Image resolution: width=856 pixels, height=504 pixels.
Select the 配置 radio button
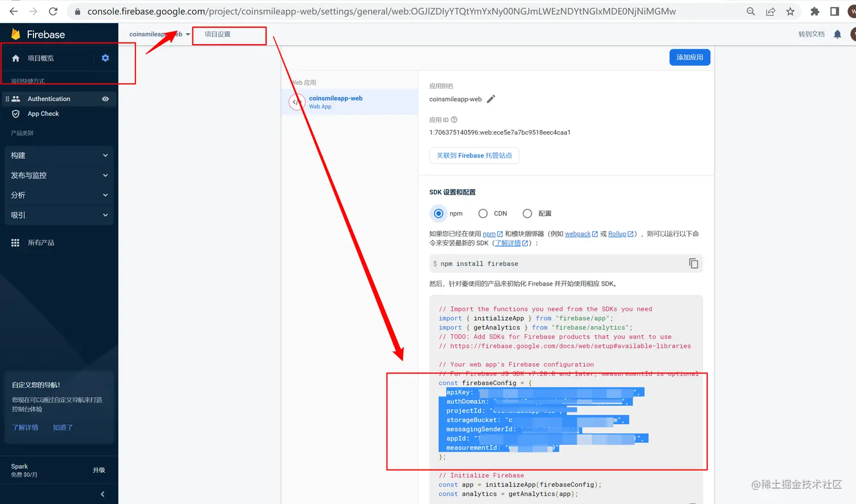527,213
